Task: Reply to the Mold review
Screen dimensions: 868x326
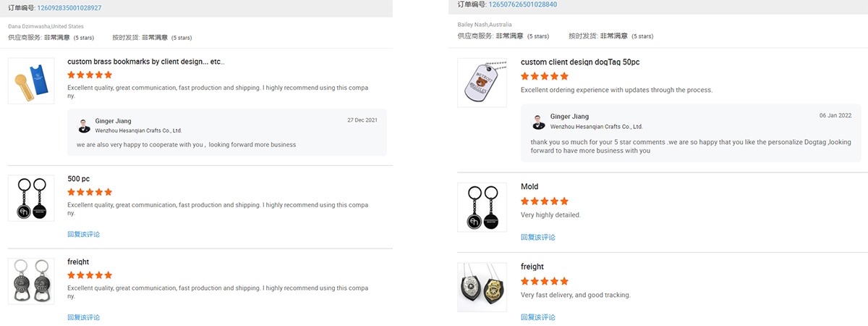Action: coord(537,237)
